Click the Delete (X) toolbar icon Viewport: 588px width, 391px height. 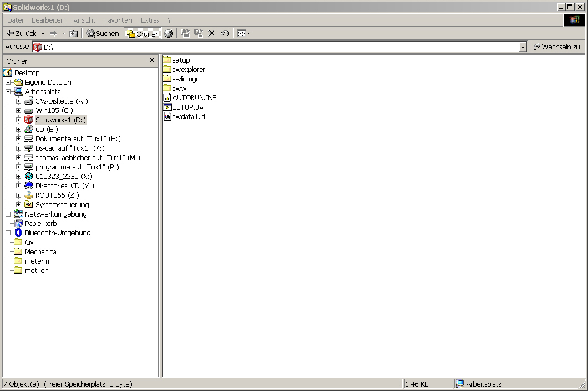211,34
